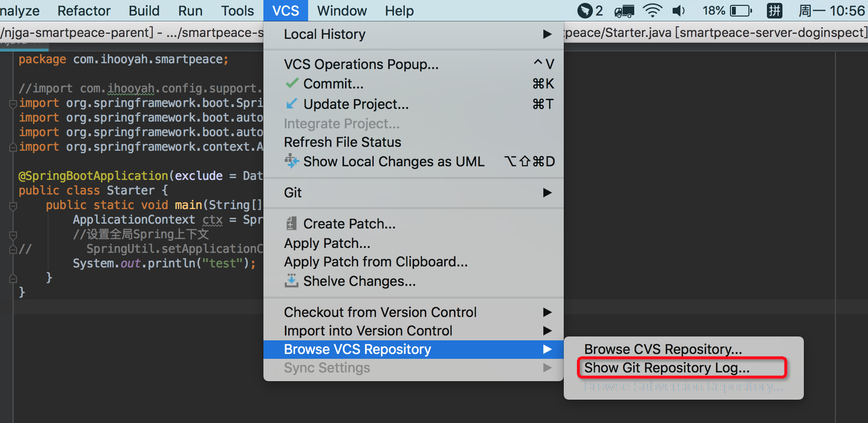Select Show Git Repository Log

[x=667, y=368]
